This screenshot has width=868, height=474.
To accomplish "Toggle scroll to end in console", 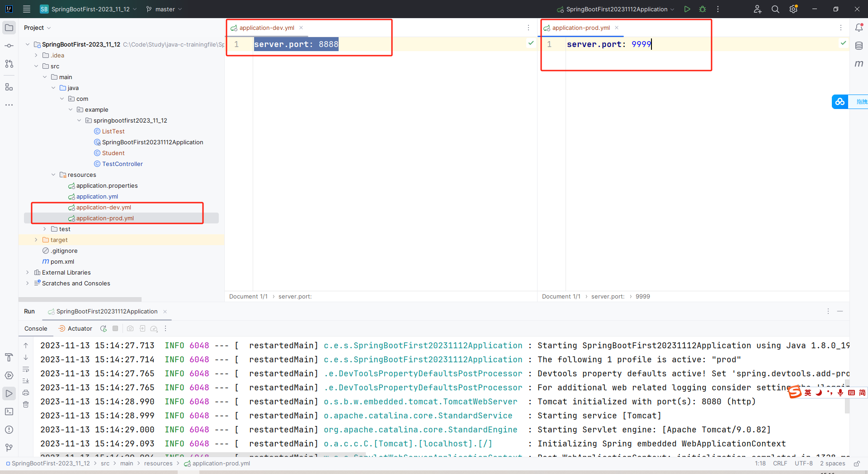I will point(26,381).
